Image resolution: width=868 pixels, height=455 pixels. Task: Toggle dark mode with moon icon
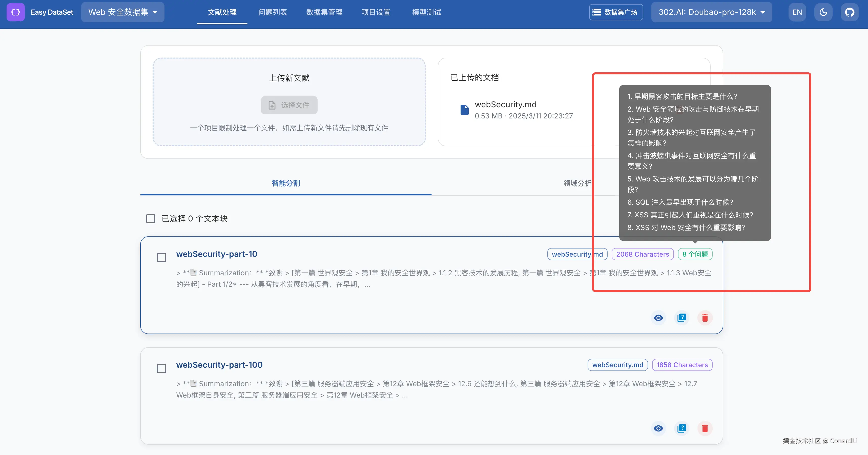pos(823,12)
